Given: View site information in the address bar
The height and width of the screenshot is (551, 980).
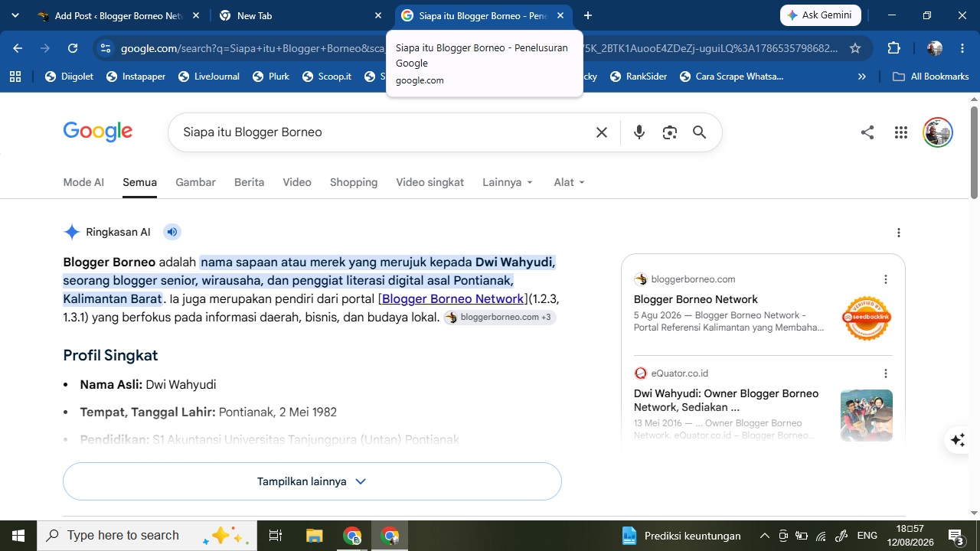Looking at the screenshot, I should coord(106,48).
